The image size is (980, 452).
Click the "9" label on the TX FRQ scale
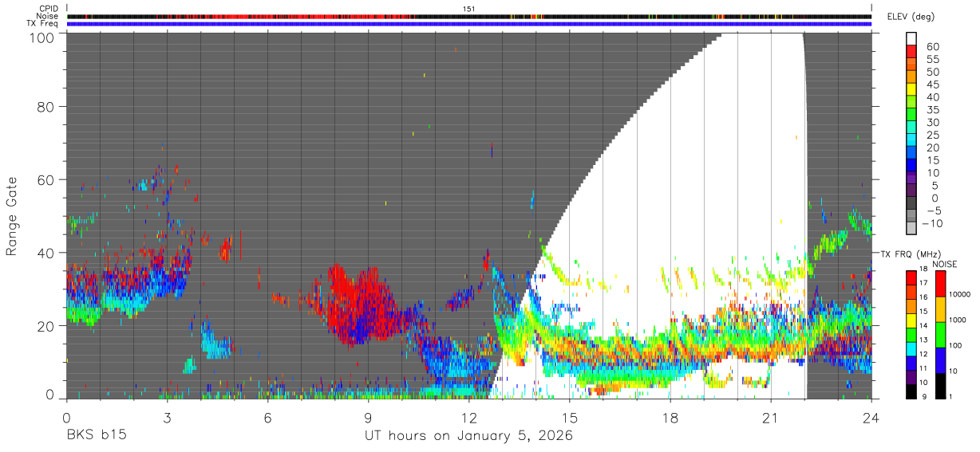pyautogui.click(x=924, y=397)
